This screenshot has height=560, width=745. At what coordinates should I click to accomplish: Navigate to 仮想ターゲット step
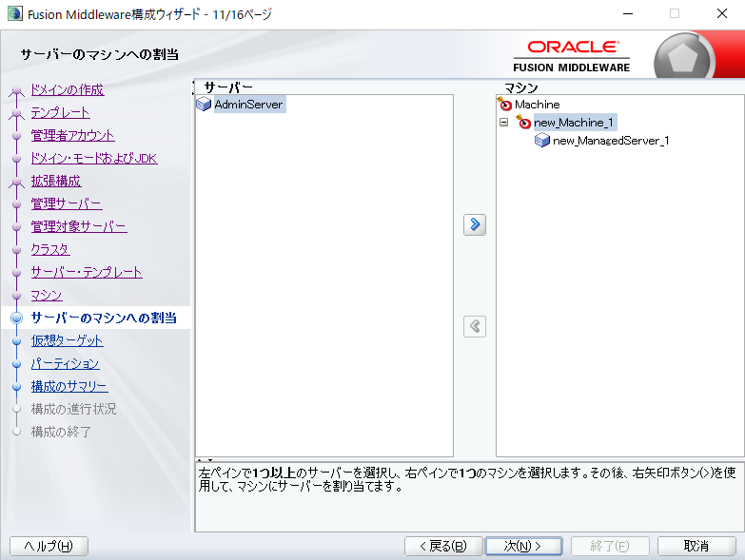click(x=67, y=340)
